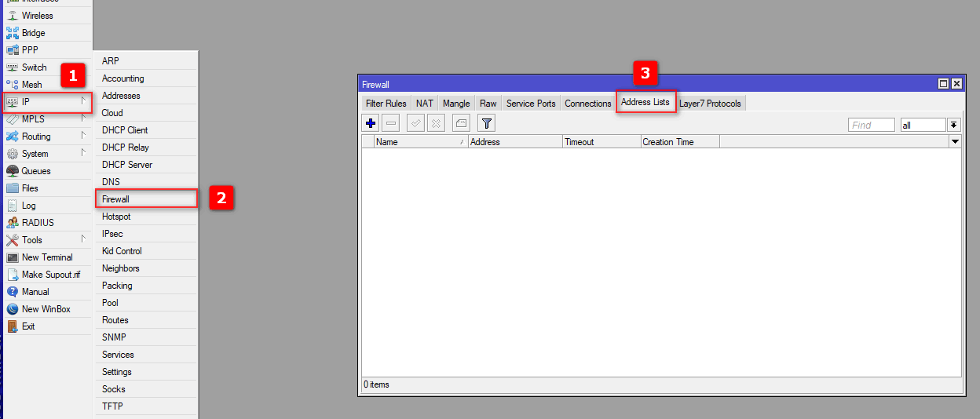
Task: Open the NAT tab
Action: [424, 104]
